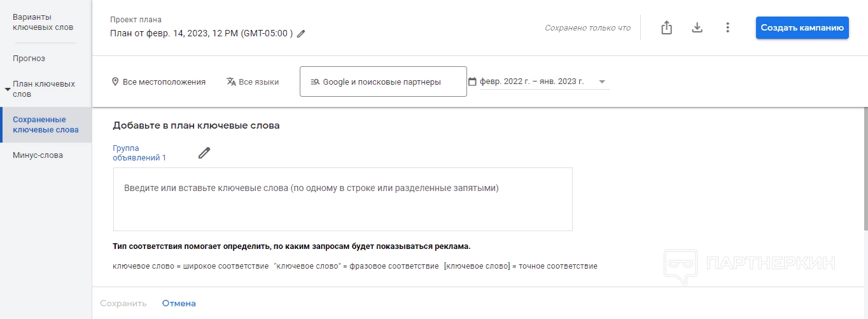Click the calendar icon by date range
Screen dimensions: 868x319
pyautogui.click(x=472, y=82)
